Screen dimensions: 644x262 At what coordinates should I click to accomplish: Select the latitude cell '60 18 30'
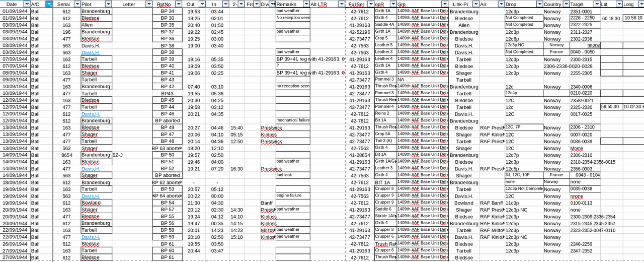611,18
